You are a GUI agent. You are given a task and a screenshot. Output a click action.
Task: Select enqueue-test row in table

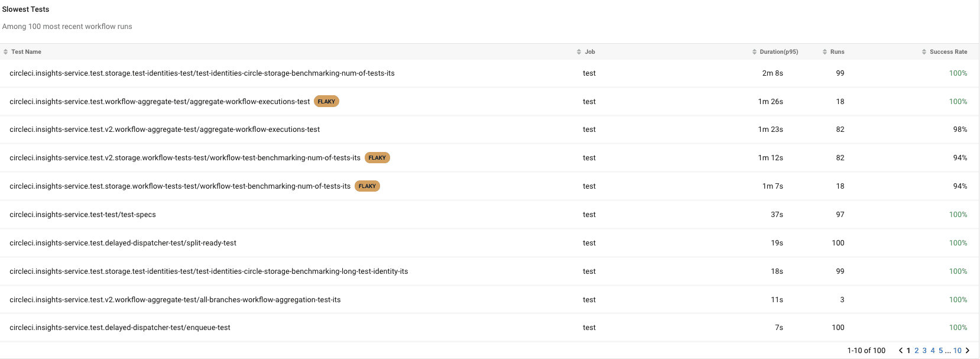click(489, 328)
